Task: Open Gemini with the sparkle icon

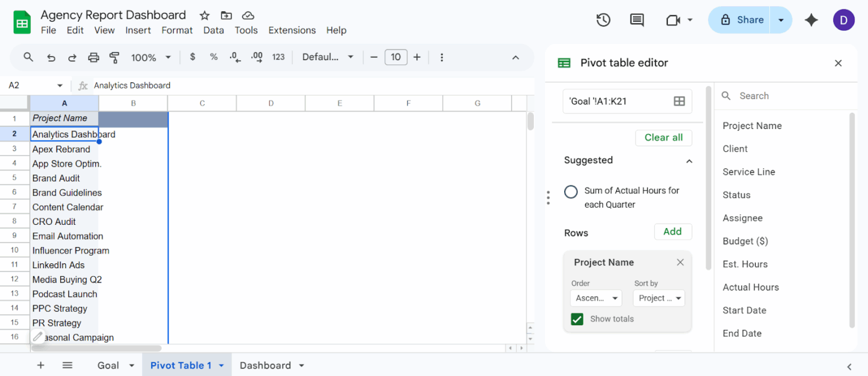Action: [x=811, y=19]
